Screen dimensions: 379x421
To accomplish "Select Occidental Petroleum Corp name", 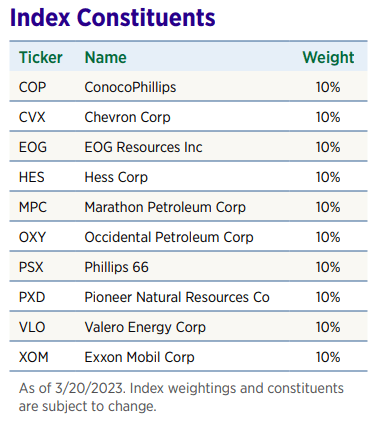I will pos(169,238).
